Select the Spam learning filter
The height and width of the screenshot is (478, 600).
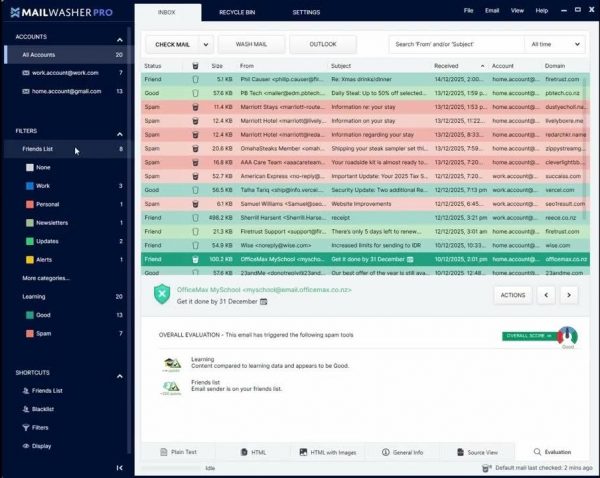pyautogui.click(x=43, y=334)
